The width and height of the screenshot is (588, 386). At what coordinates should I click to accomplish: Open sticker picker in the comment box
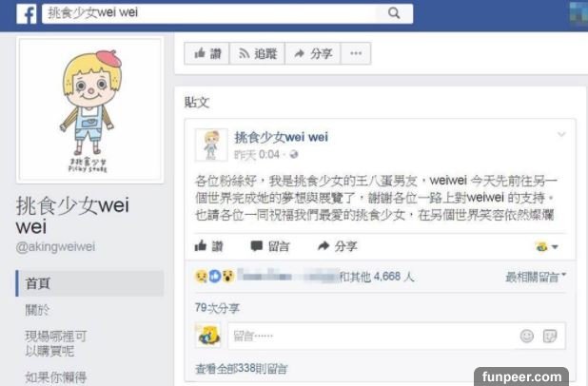coord(550,336)
